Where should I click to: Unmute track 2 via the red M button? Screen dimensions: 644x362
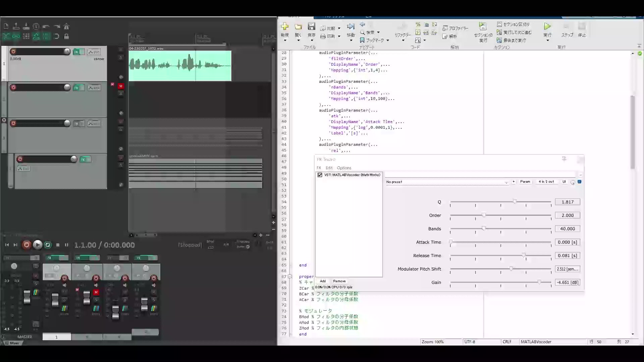click(x=121, y=86)
